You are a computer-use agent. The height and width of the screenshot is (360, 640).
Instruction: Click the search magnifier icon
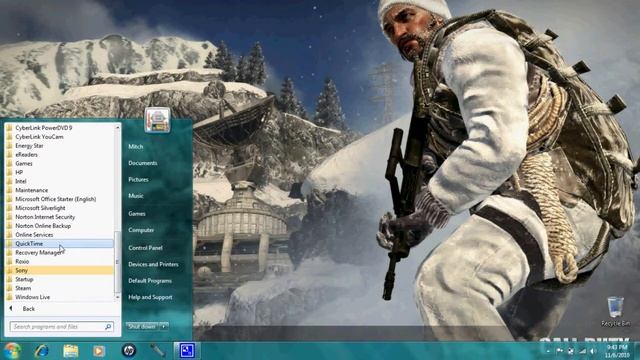point(108,327)
